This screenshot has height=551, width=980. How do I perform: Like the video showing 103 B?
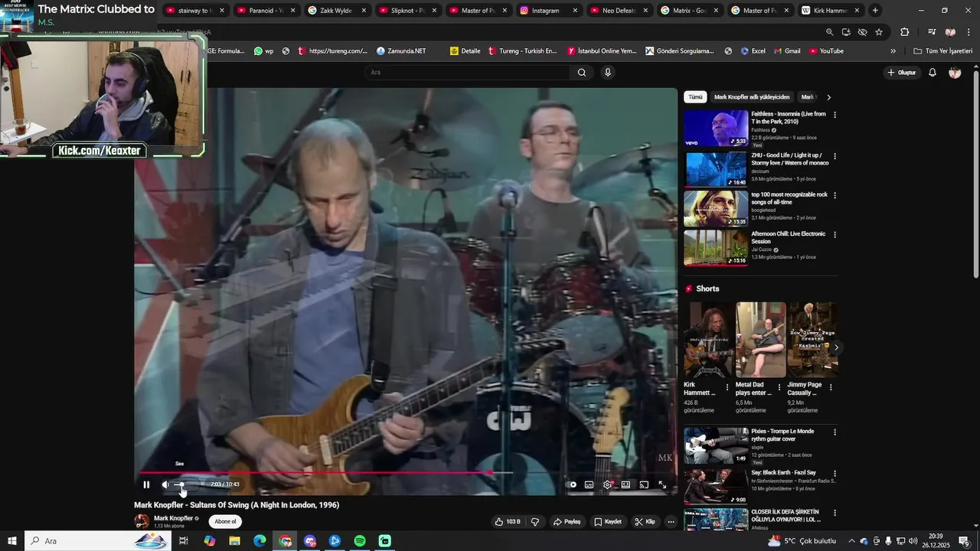point(507,522)
